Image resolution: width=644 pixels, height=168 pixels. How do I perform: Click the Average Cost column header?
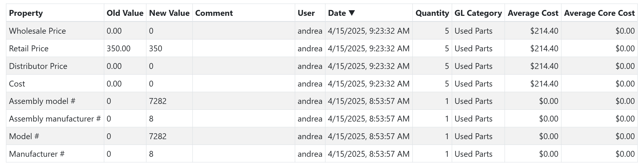coord(533,13)
